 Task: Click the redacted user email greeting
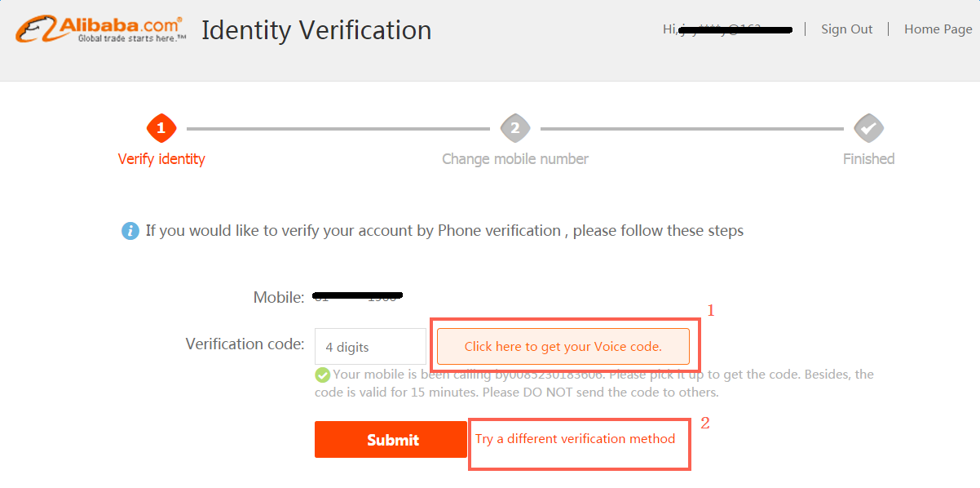[727, 30]
